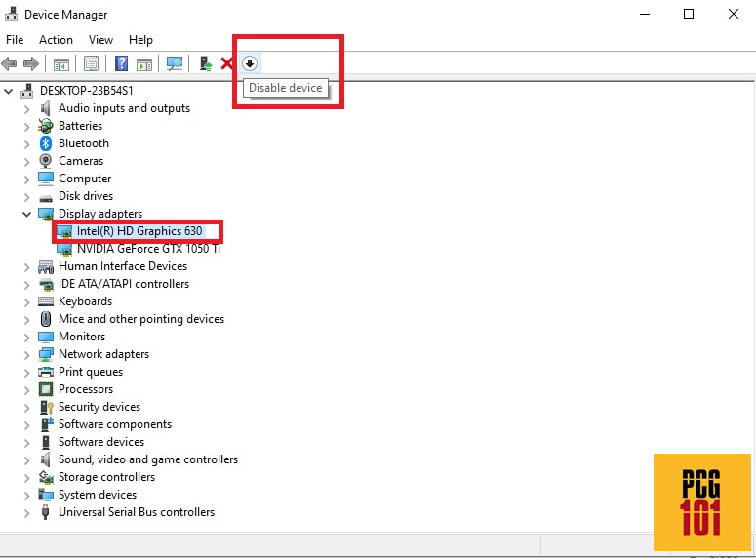Click the Show/Hide action pane icon
Viewport: 756px width, 559px height.
144,63
